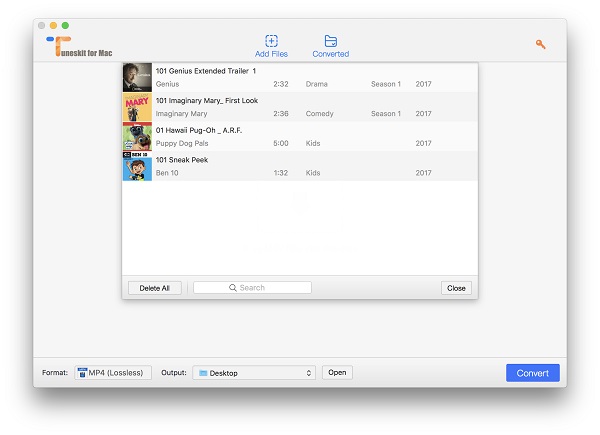Click the MP4 format file icon
This screenshot has width=600, height=435.
click(x=82, y=373)
